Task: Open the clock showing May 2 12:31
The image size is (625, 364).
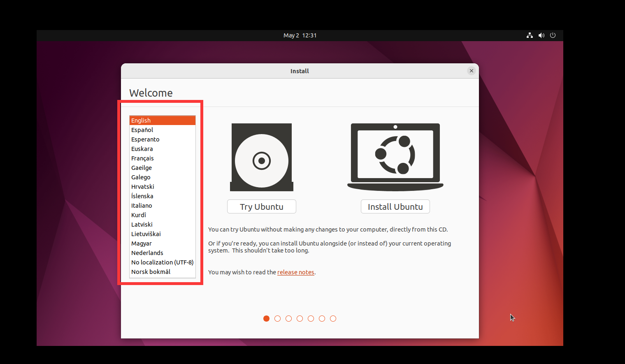Action: click(300, 35)
